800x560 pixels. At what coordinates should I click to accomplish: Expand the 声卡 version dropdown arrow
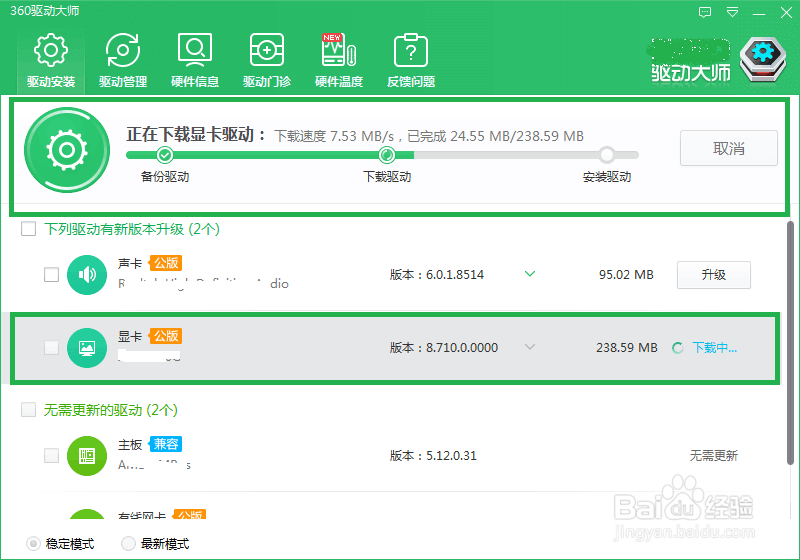pyautogui.click(x=530, y=274)
